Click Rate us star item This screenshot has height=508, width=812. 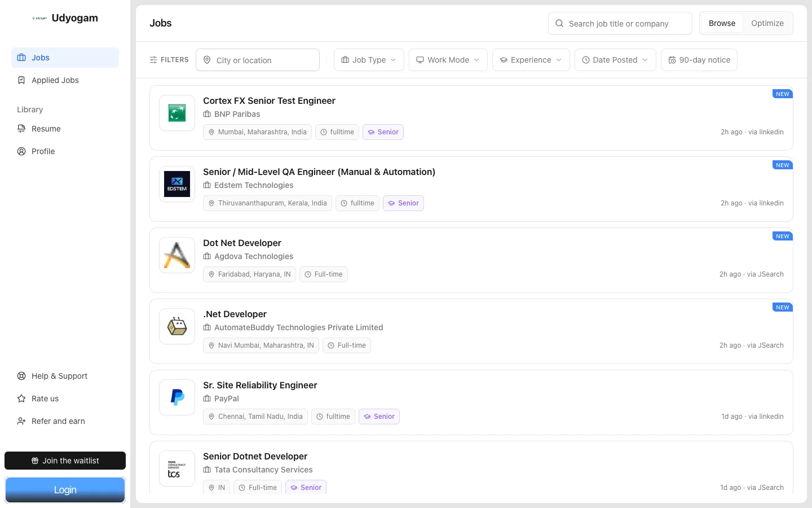[65, 398]
